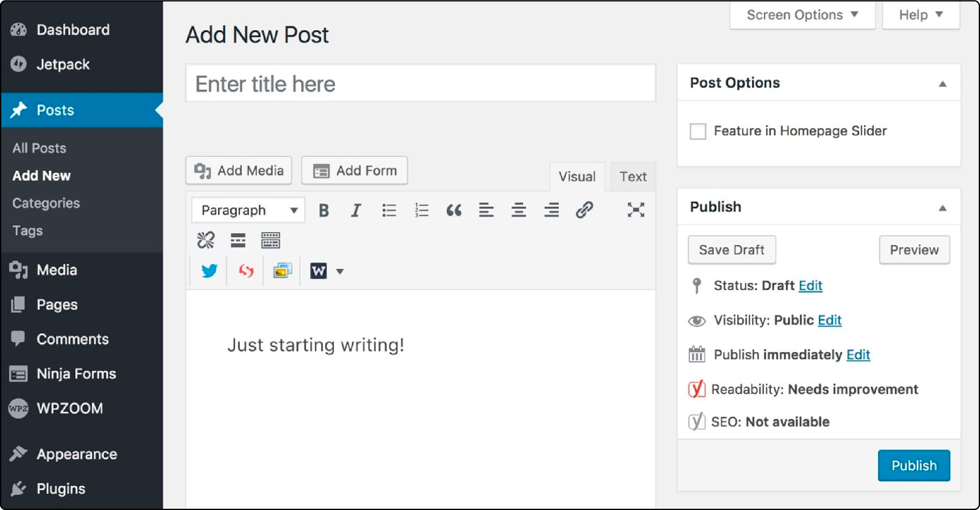The width and height of the screenshot is (980, 510).
Task: Click the Status pin icon
Action: [x=697, y=286]
